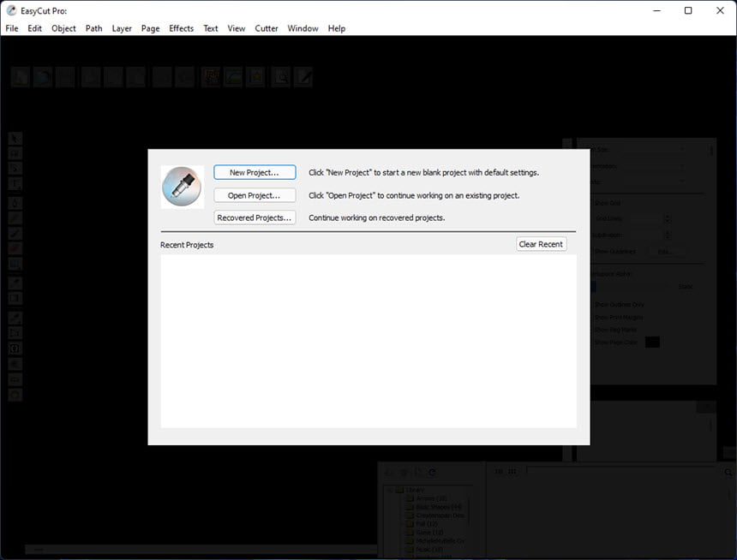Select the arrow selection tool in sidebar
The width and height of the screenshot is (737, 560).
click(15, 138)
